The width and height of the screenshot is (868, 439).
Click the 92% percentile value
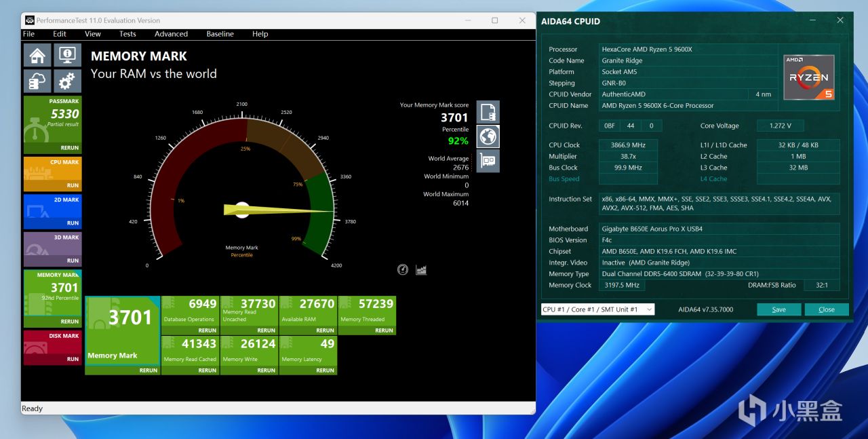click(458, 141)
